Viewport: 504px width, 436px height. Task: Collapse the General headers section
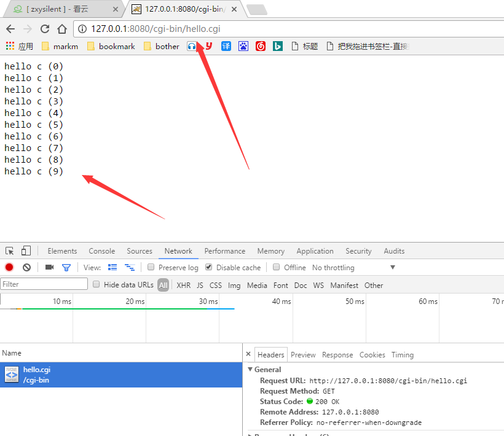(250, 370)
